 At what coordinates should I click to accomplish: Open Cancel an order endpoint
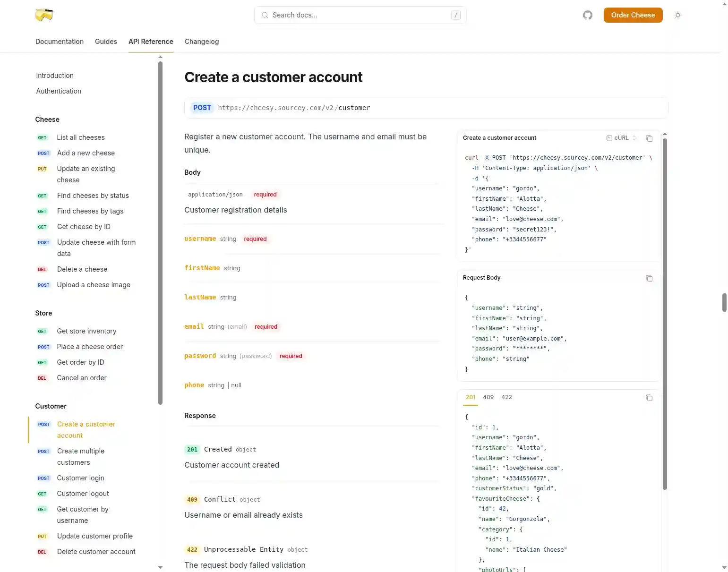(x=82, y=378)
